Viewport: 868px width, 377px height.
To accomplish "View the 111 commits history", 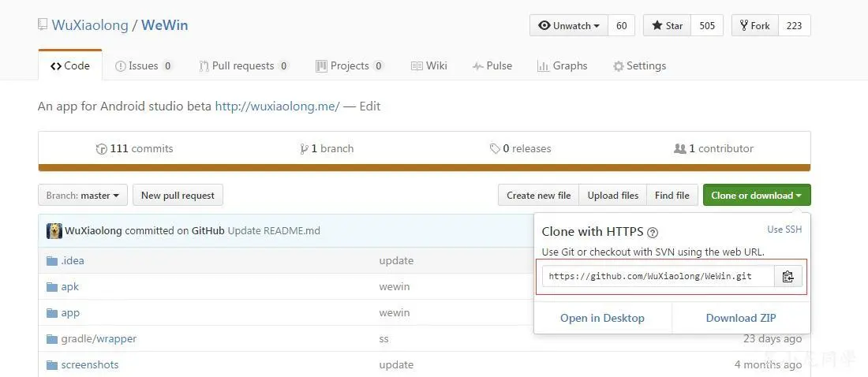I will (x=134, y=148).
